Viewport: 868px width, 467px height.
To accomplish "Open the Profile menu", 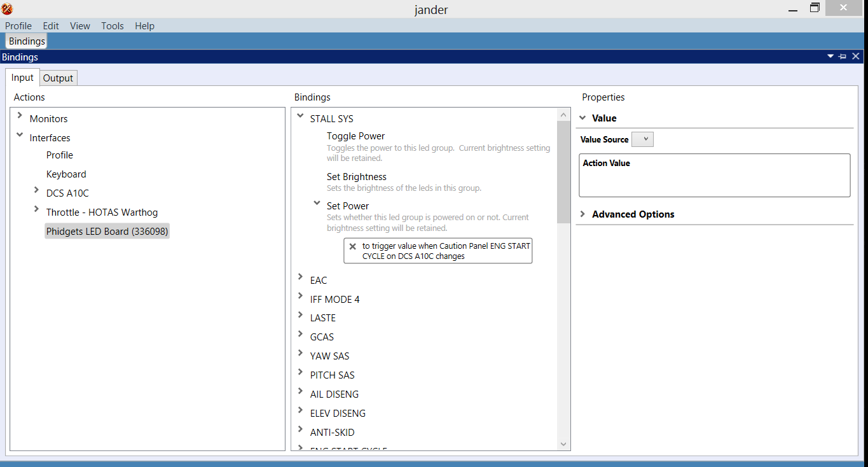I will click(x=18, y=26).
